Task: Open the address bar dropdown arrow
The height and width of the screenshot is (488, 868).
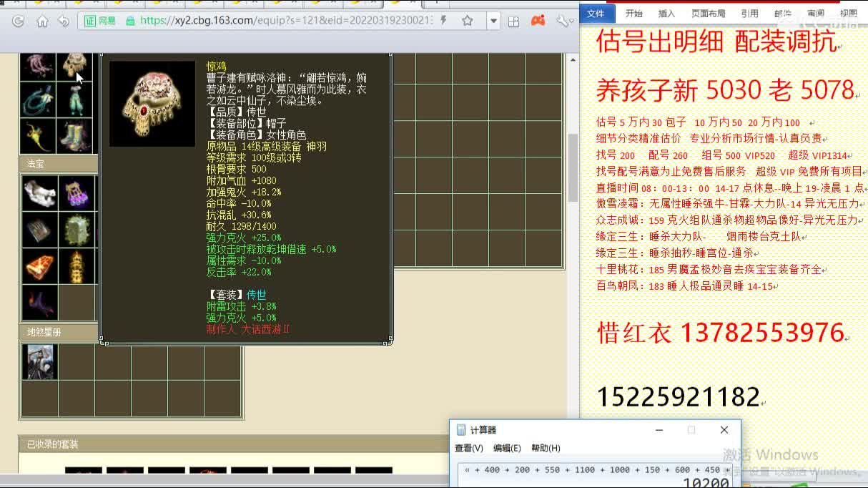Action: coord(494,21)
